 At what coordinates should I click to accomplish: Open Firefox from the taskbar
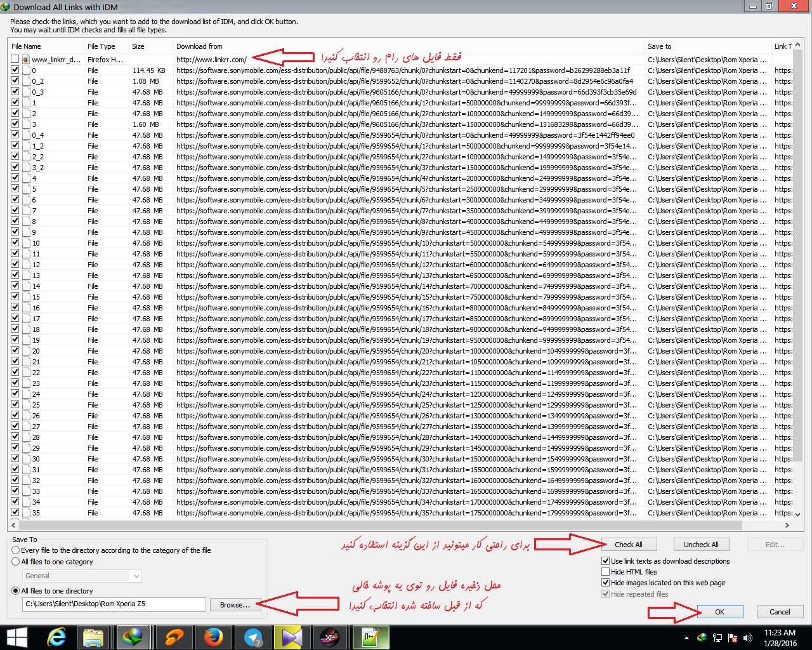click(x=214, y=637)
